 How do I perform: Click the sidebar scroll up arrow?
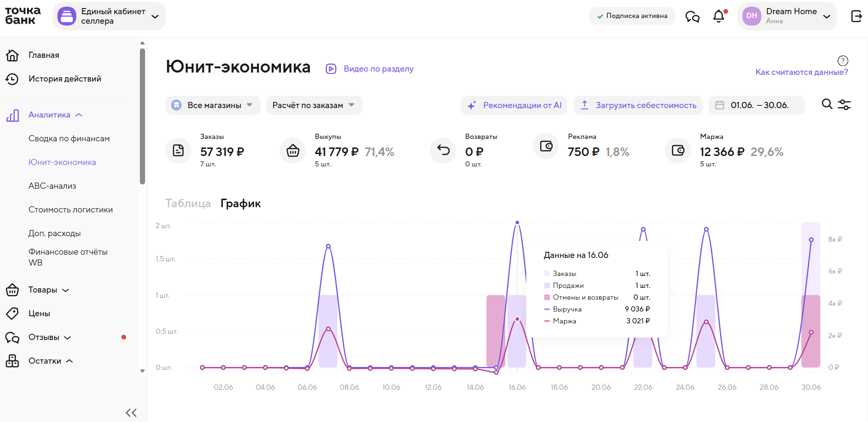[x=142, y=43]
